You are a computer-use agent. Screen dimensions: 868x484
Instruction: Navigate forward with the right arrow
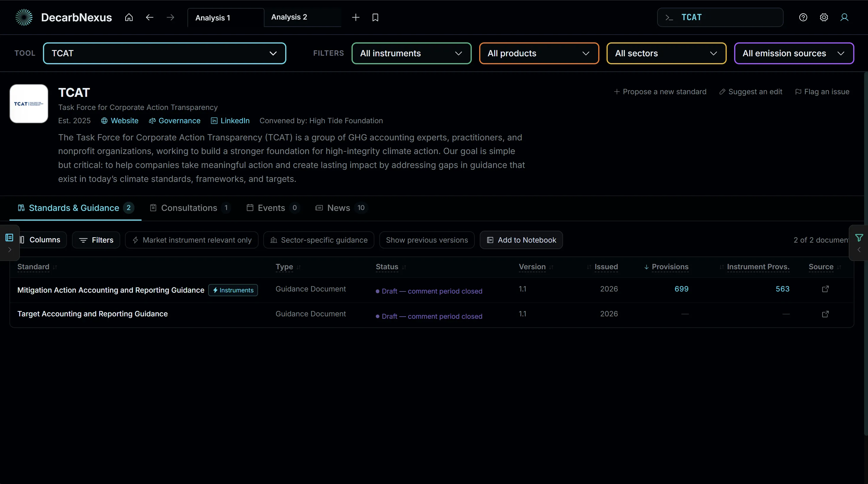click(171, 17)
